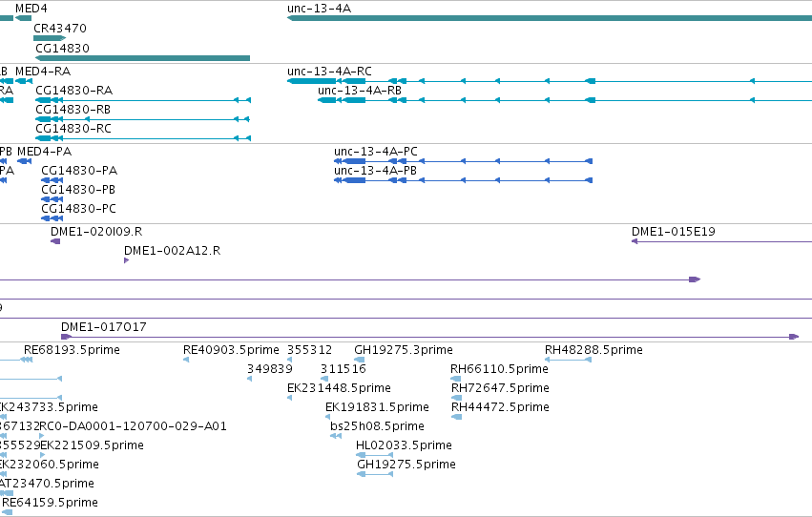Click the 311516 EST label
Viewport: 812px width, 517px height.
[x=344, y=369]
